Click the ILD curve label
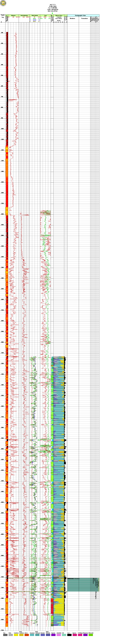126x644 pixels. 24,17
